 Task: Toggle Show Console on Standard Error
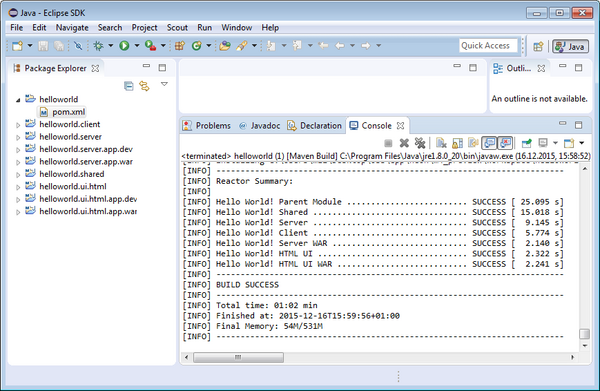tap(505, 143)
